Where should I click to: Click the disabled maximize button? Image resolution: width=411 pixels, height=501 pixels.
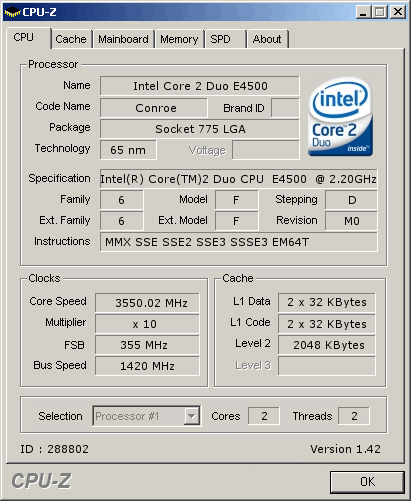click(x=380, y=12)
